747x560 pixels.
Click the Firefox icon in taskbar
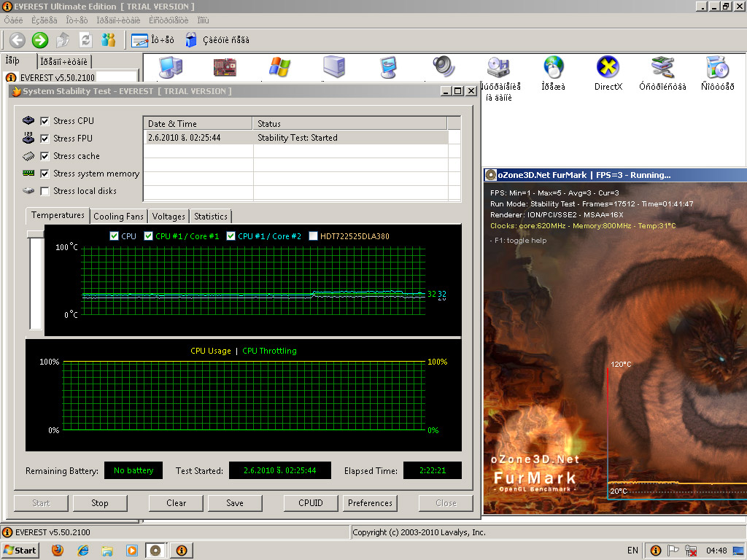tap(58, 551)
